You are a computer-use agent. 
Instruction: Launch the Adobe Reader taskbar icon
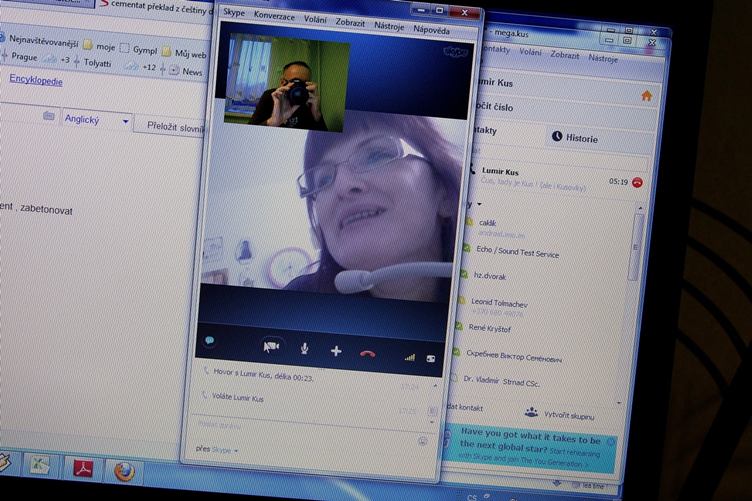[82, 467]
